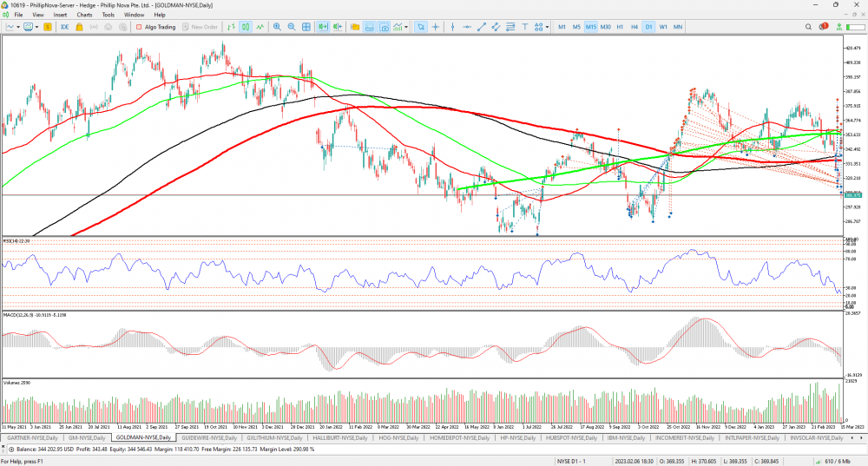Image resolution: width=868 pixels, height=466 pixels.
Task: Switch chart to candlestick display
Action: pyautogui.click(x=247, y=27)
